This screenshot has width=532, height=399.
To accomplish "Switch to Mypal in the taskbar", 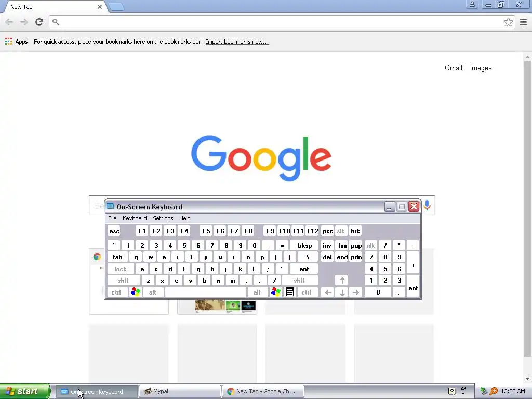I will [180, 391].
